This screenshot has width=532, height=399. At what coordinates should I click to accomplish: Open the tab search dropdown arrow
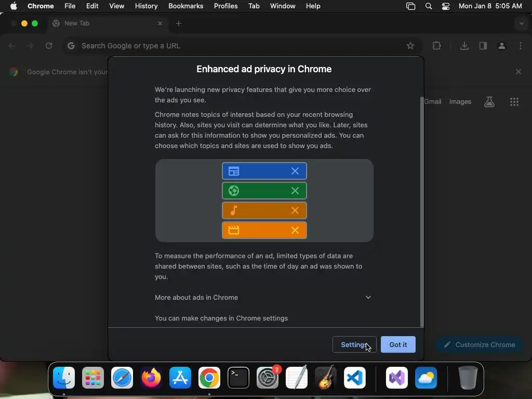tap(522, 23)
